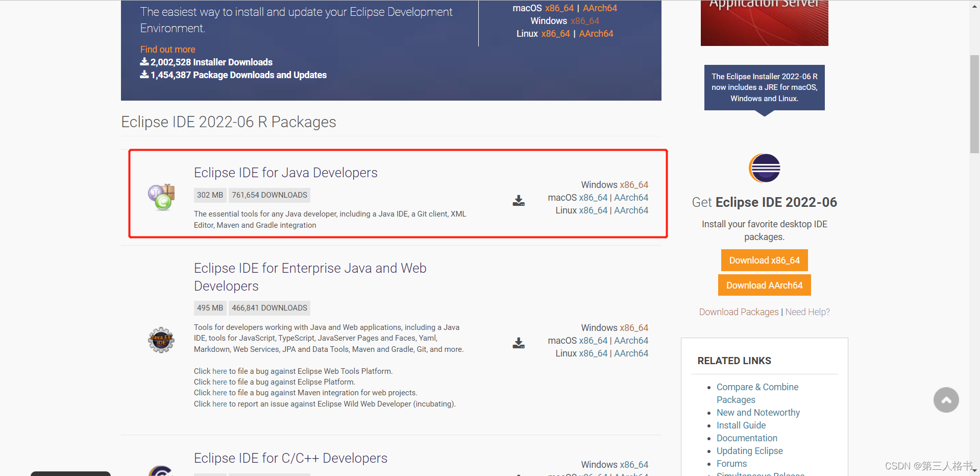The width and height of the screenshot is (980, 476).
Task: Click download icon for Enterprise Java package
Action: click(x=519, y=343)
